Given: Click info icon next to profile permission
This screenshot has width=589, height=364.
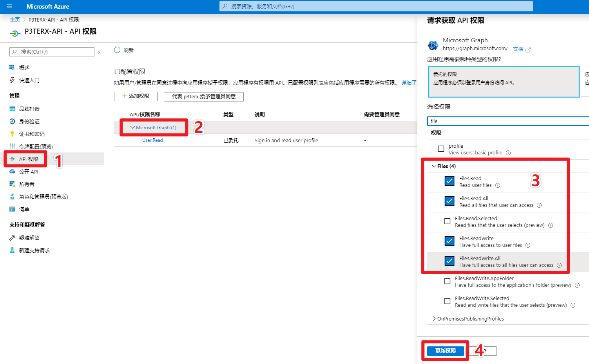Looking at the screenshot, I should point(508,153).
